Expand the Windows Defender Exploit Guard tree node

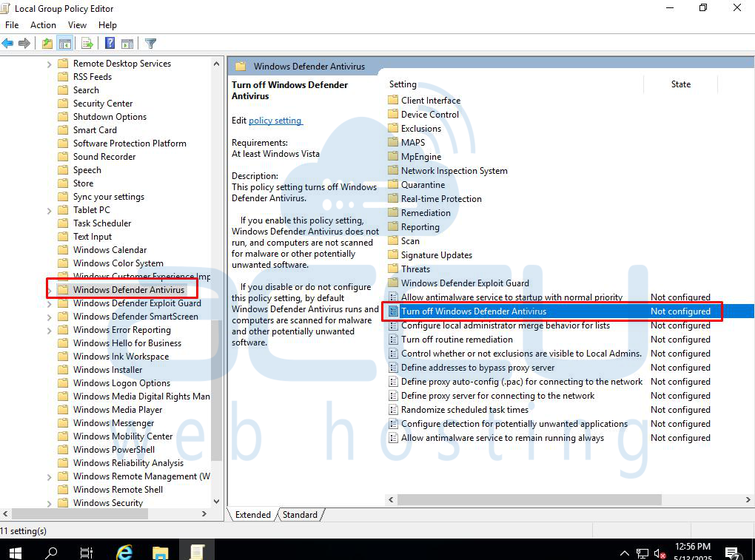tap(49, 304)
